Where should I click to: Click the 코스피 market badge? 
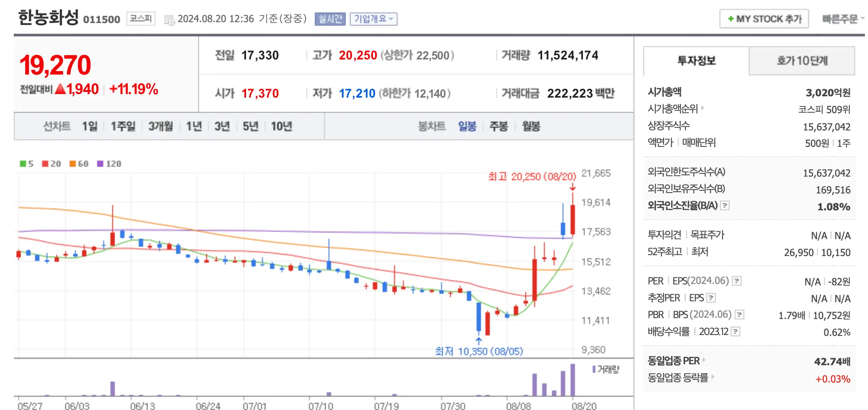141,19
